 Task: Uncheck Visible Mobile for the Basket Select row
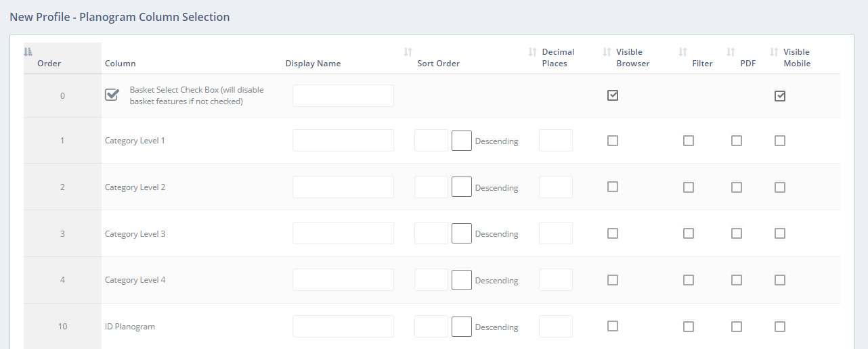[x=780, y=96]
